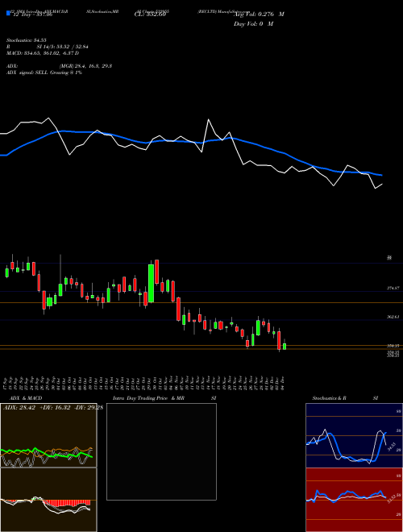
Task: Click the rotated 34.53 label in Stochastics panel
Action: [x=393, y=447]
